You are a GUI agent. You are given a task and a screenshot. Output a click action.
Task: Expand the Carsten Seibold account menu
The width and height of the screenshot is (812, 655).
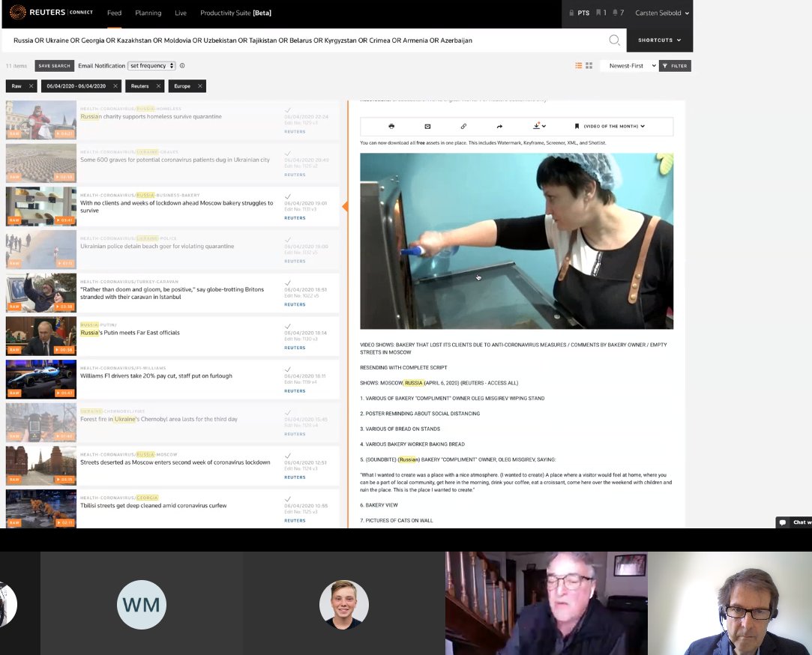[662, 13]
